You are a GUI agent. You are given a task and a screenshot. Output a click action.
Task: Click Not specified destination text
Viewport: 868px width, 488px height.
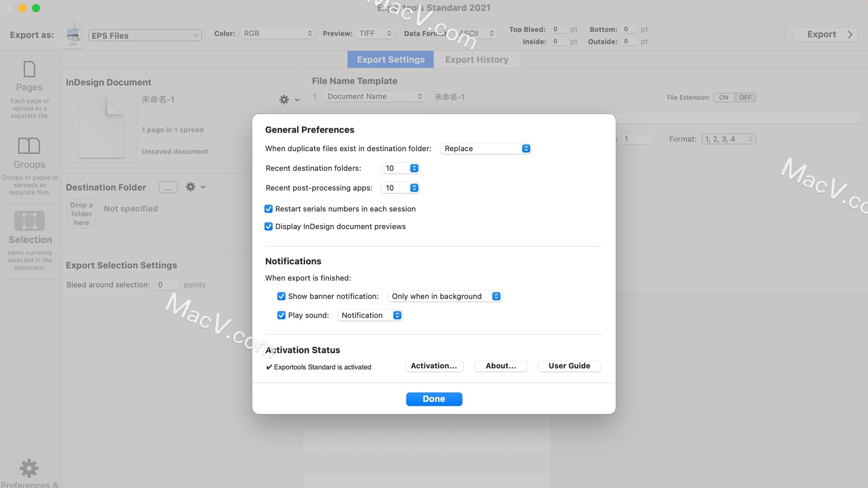pyautogui.click(x=131, y=209)
